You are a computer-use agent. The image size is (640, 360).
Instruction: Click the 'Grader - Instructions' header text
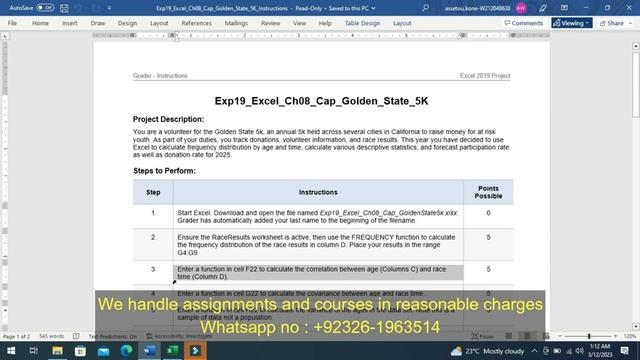[x=160, y=76]
